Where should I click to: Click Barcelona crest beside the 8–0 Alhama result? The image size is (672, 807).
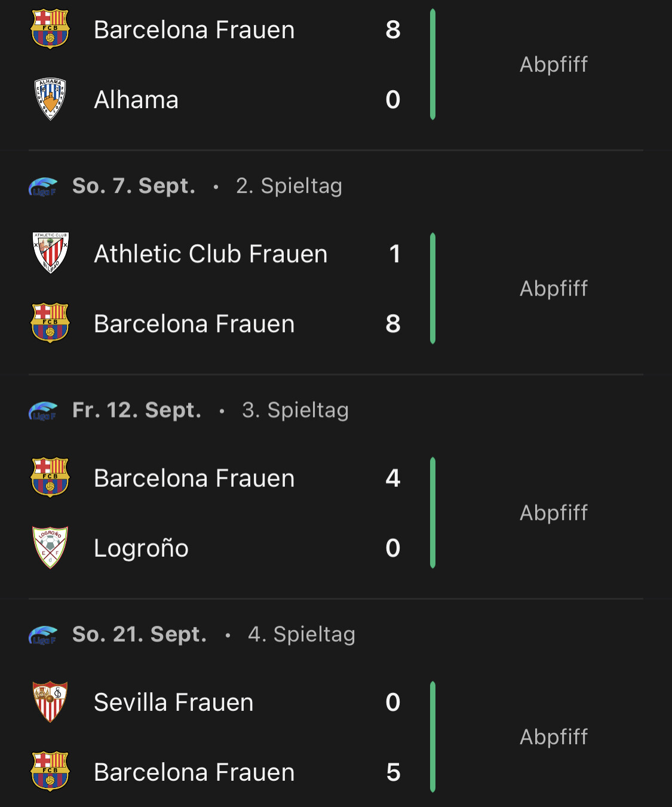(x=50, y=29)
